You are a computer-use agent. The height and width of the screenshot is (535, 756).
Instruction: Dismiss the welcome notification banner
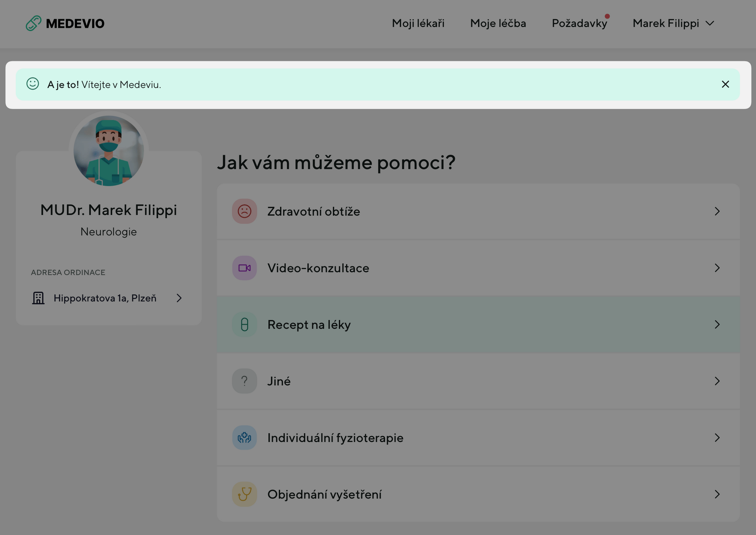tap(725, 84)
